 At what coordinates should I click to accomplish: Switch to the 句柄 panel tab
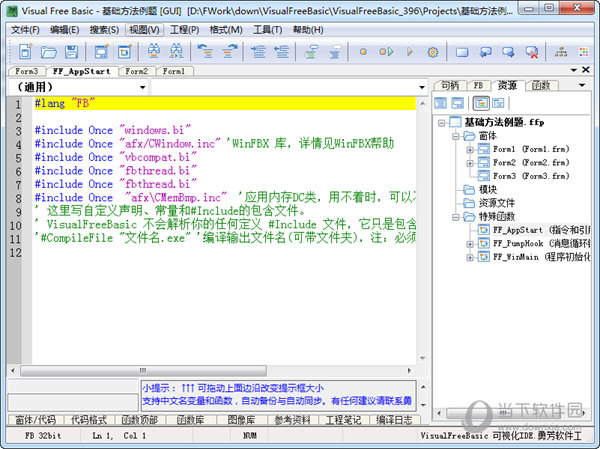click(450, 85)
